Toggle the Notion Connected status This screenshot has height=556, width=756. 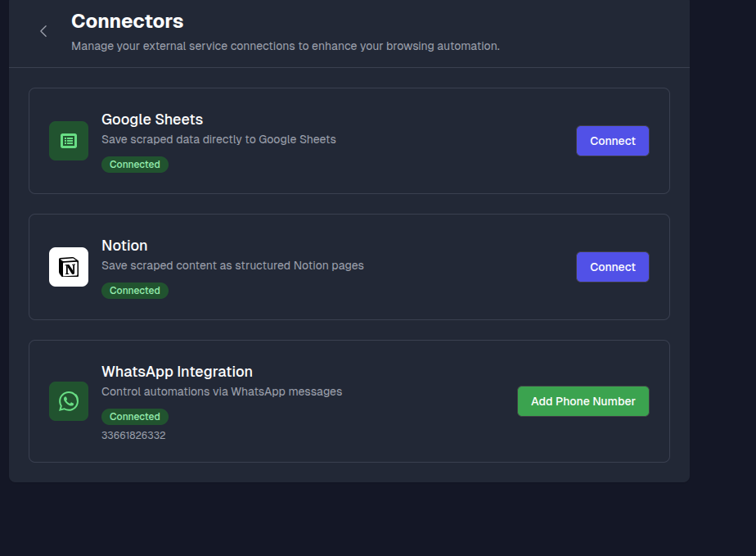(x=134, y=290)
